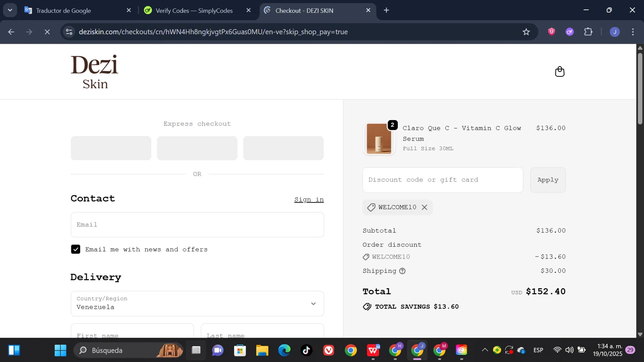Screen dimensions: 644x362
Task: Expand the Country/Region dropdown
Action: tap(197, 304)
